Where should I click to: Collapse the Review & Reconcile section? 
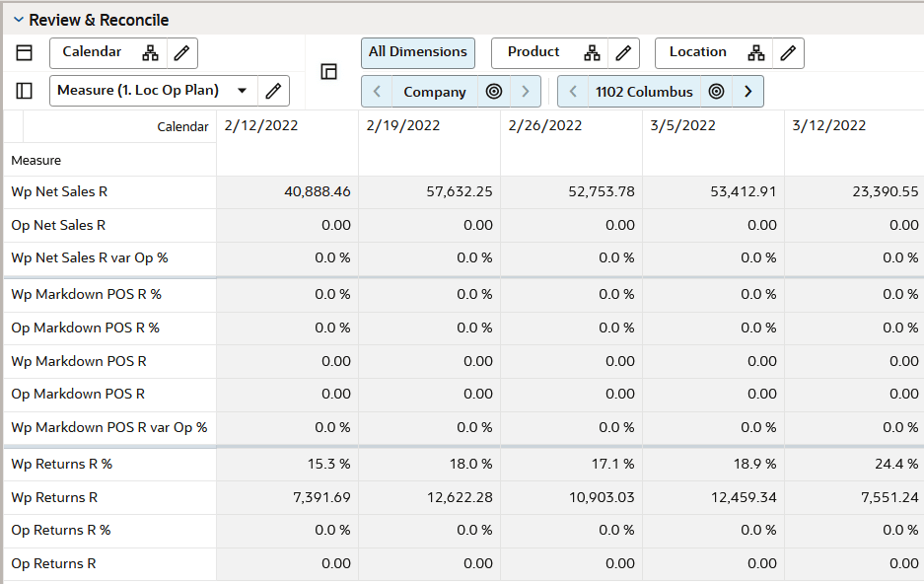pos(19,20)
